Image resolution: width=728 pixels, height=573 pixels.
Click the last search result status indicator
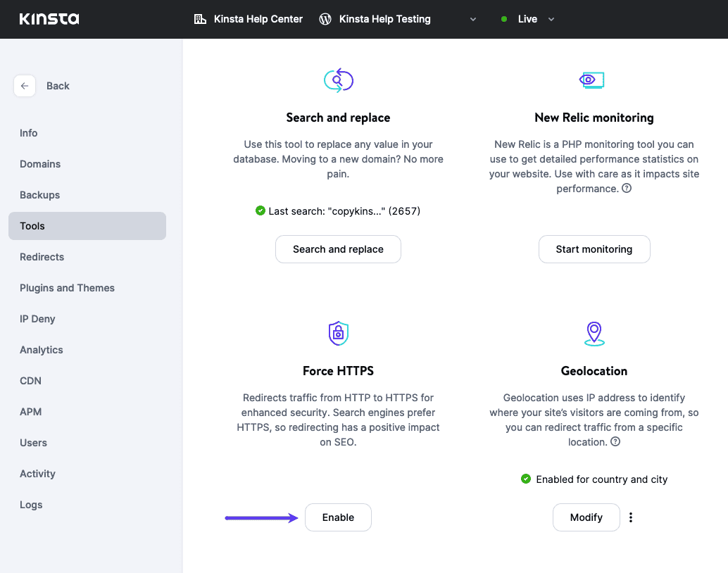260,210
